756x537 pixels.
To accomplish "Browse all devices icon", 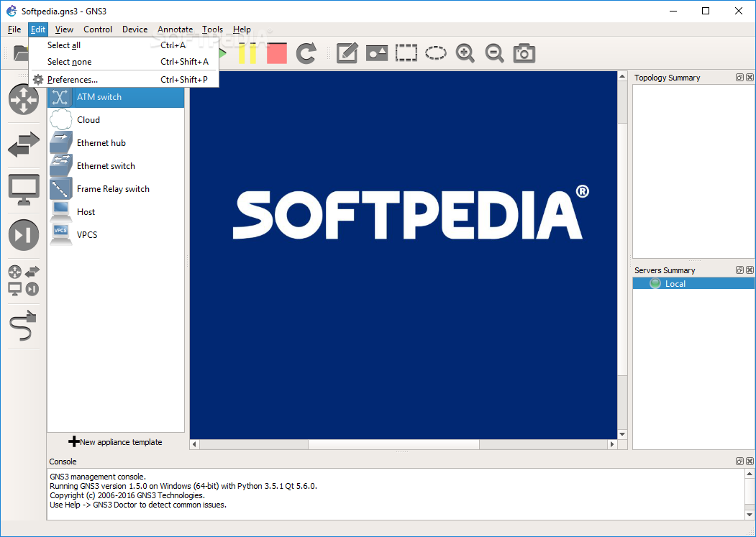I will (24, 280).
